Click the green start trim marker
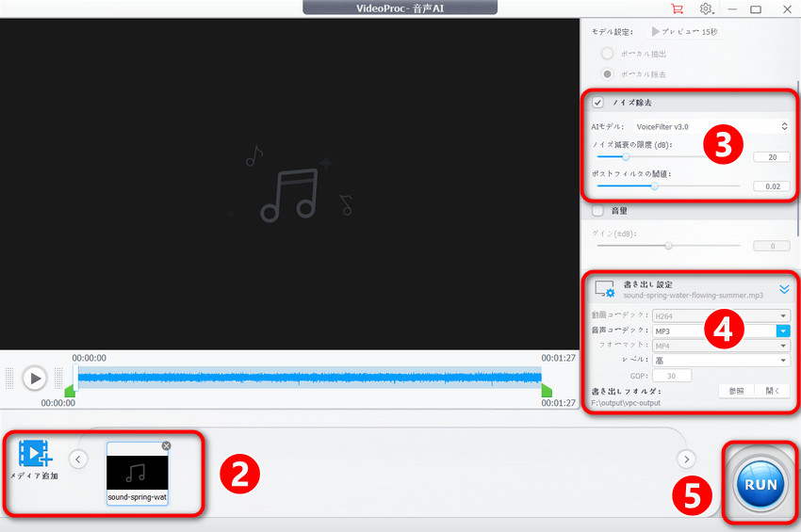The height and width of the screenshot is (532, 801). (70, 391)
